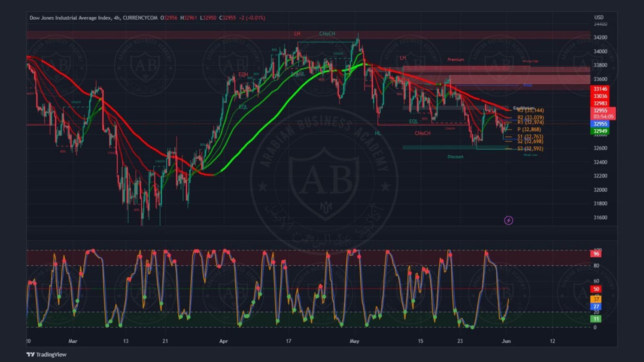Click the 32400 price axis tick

coord(600,162)
